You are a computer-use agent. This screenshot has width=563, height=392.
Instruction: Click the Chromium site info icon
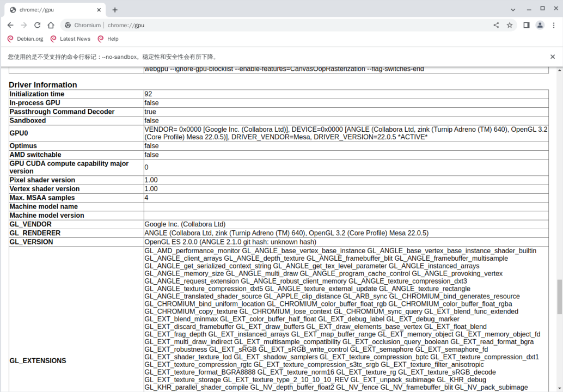pos(68,25)
